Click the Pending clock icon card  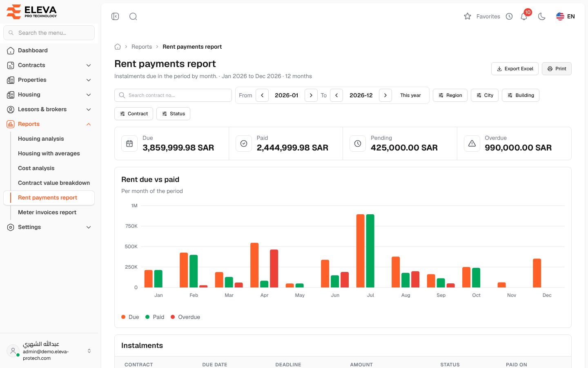(x=358, y=144)
